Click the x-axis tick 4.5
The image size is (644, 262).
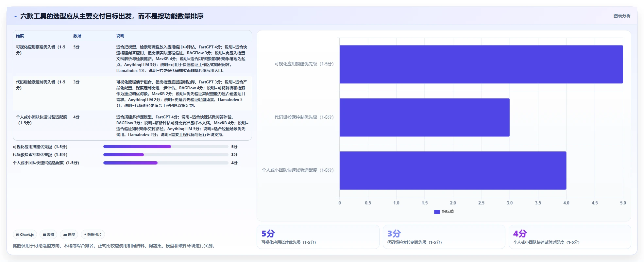pos(595,203)
